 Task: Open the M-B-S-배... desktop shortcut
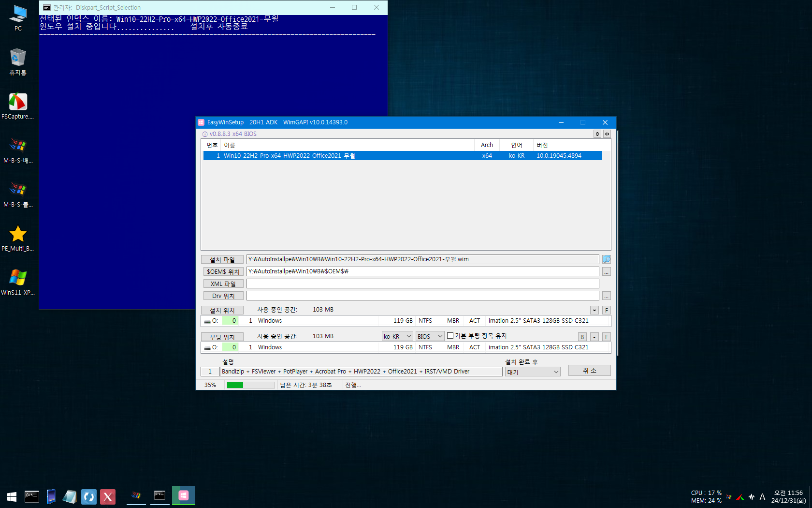18,150
